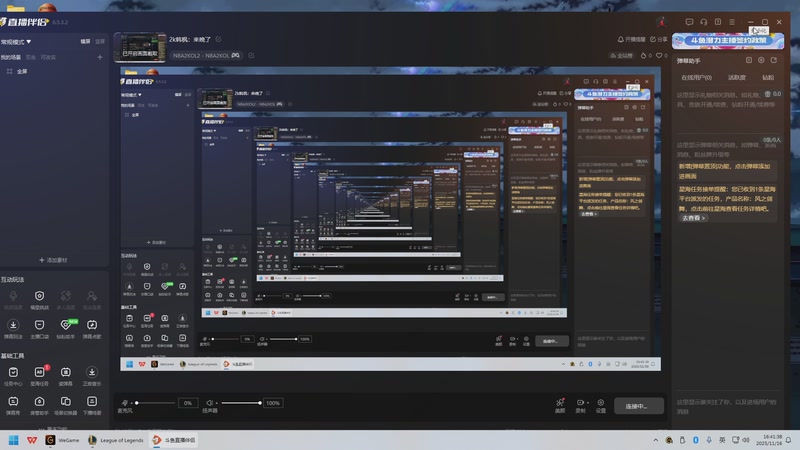Show hidden tray icons chevron
The height and width of the screenshot is (450, 800).
pos(656,440)
